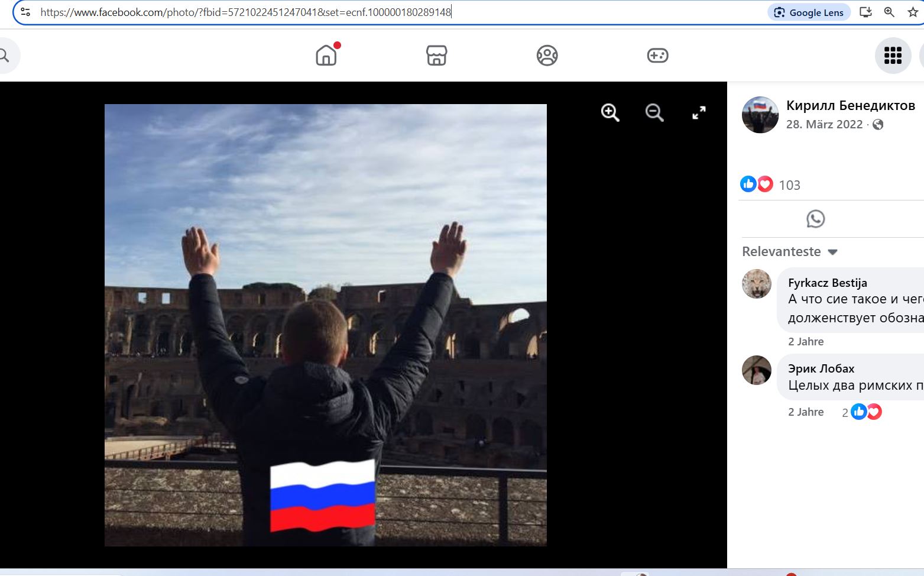Open Эрик Лобах commenter avatar
Screen dimensions: 924x576
point(757,370)
